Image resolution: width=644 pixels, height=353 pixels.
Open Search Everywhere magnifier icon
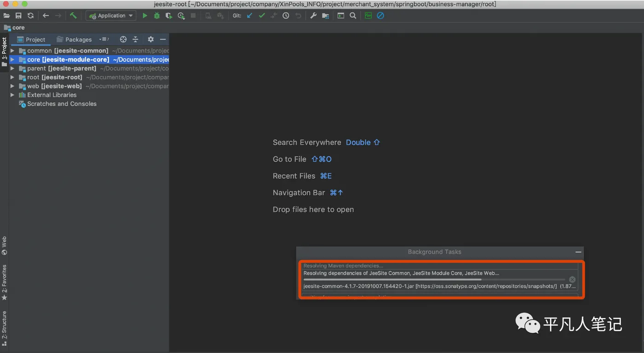click(353, 16)
